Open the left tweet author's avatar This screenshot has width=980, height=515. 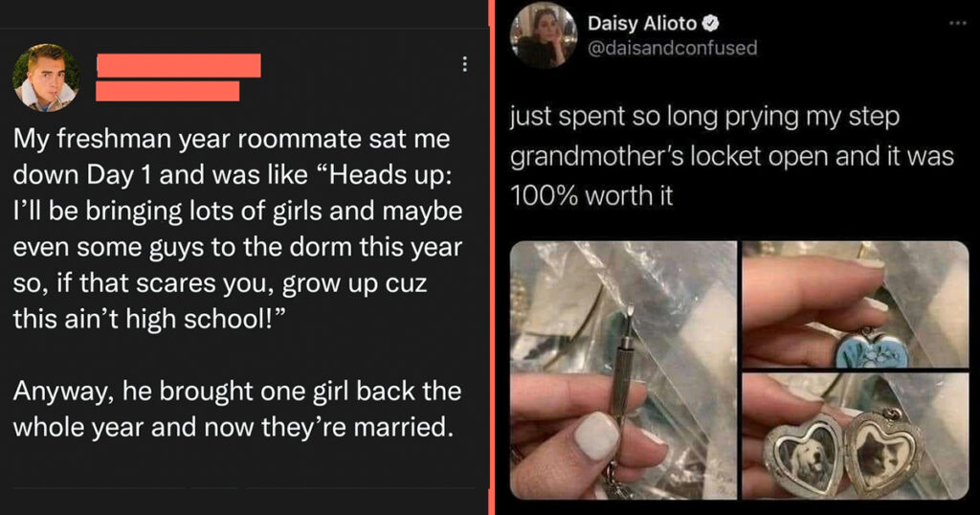coord(46,78)
